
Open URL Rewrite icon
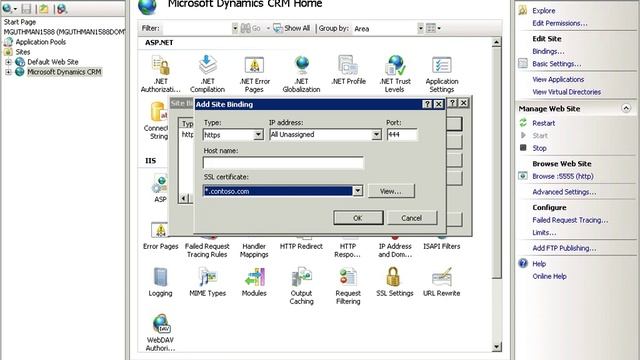coord(442,277)
